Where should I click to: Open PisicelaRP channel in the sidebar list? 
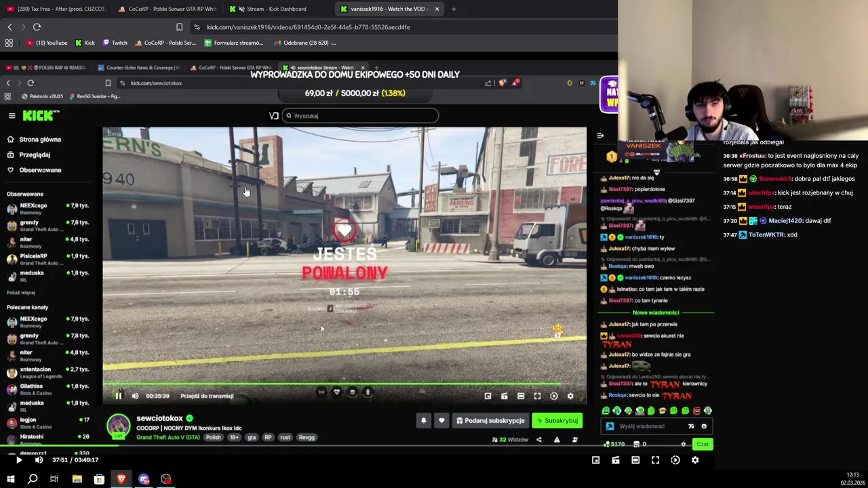coord(47,259)
